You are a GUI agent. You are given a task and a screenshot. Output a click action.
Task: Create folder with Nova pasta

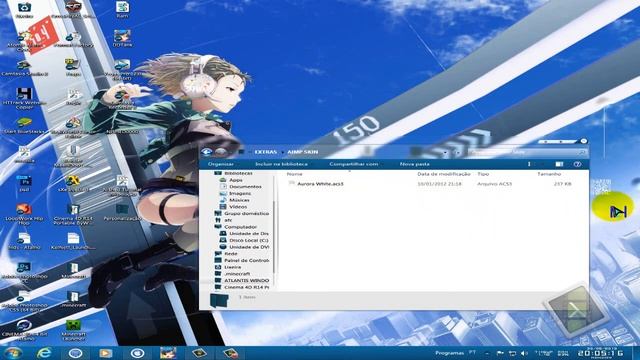tap(415, 164)
